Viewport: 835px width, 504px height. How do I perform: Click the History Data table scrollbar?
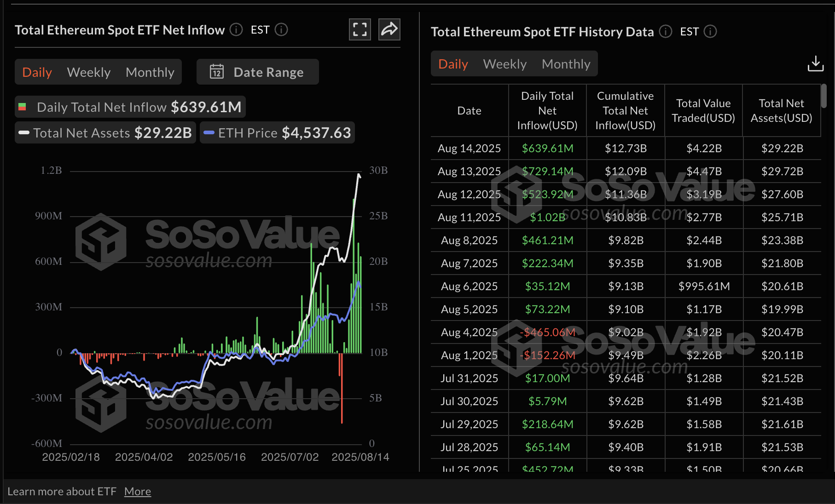point(824,97)
